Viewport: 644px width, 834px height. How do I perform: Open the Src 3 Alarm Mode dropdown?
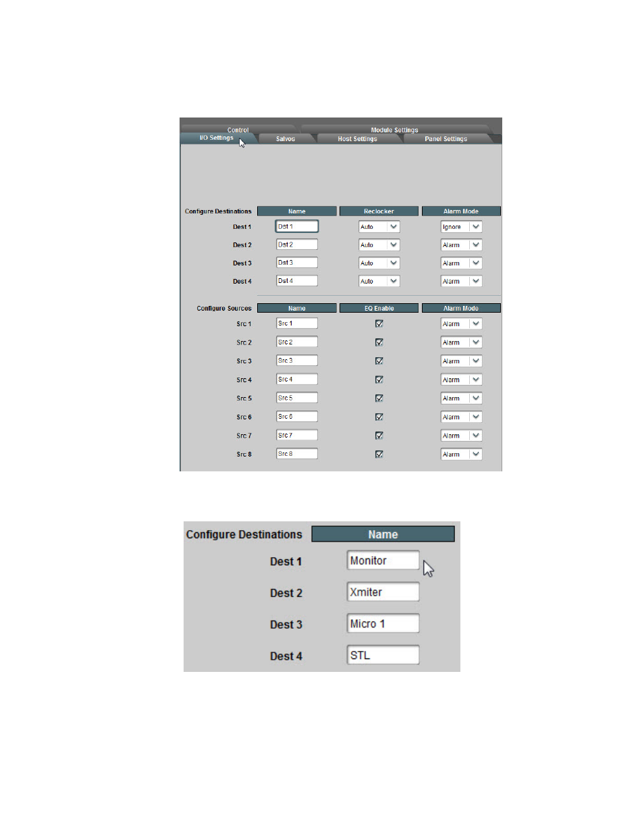462,361
